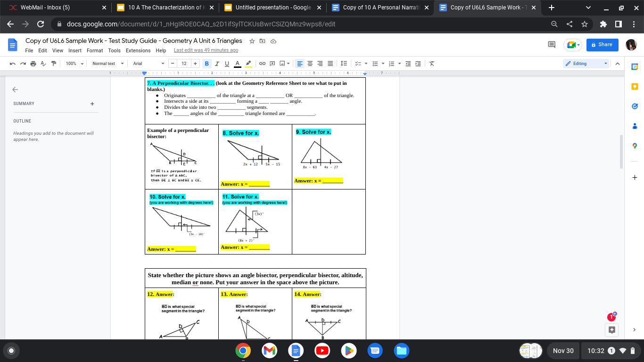Expand the side panel arrow
Image resolution: width=644 pixels, height=362 pixels.
tap(635, 330)
